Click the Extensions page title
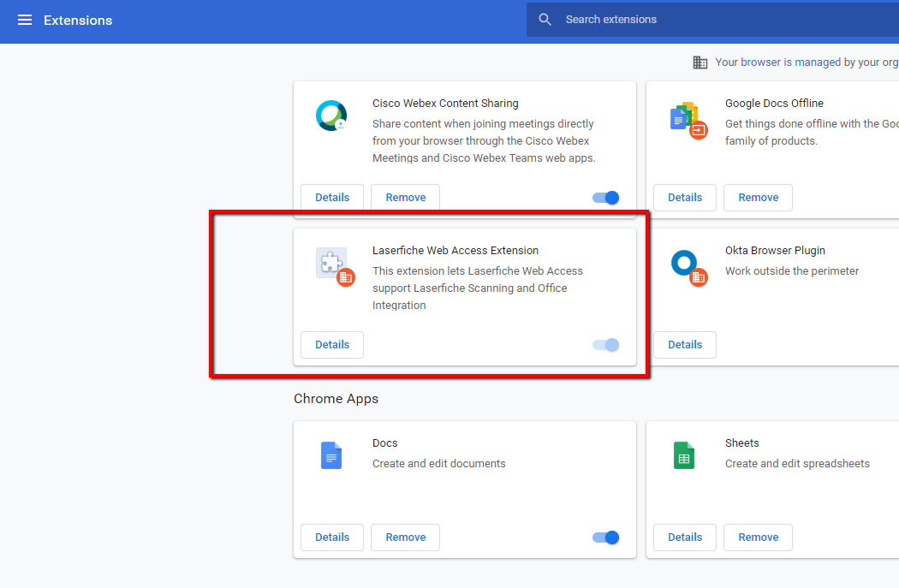Screen dimensions: 899x588 pyautogui.click(x=78, y=20)
